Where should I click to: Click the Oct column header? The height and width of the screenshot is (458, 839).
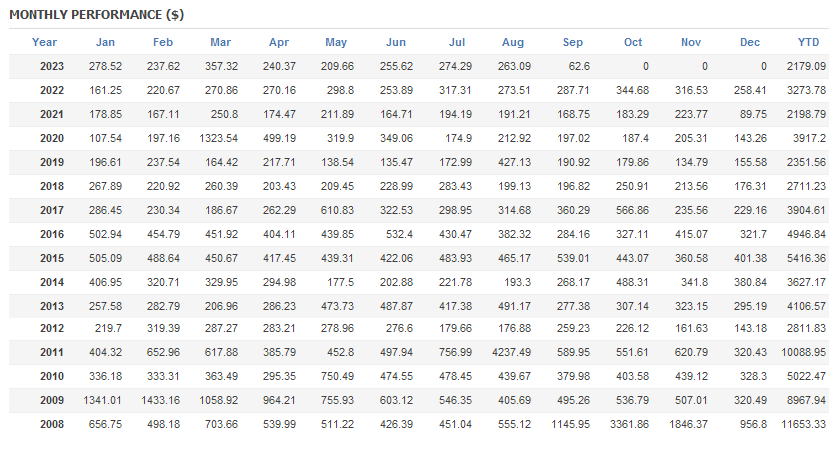pyautogui.click(x=632, y=42)
